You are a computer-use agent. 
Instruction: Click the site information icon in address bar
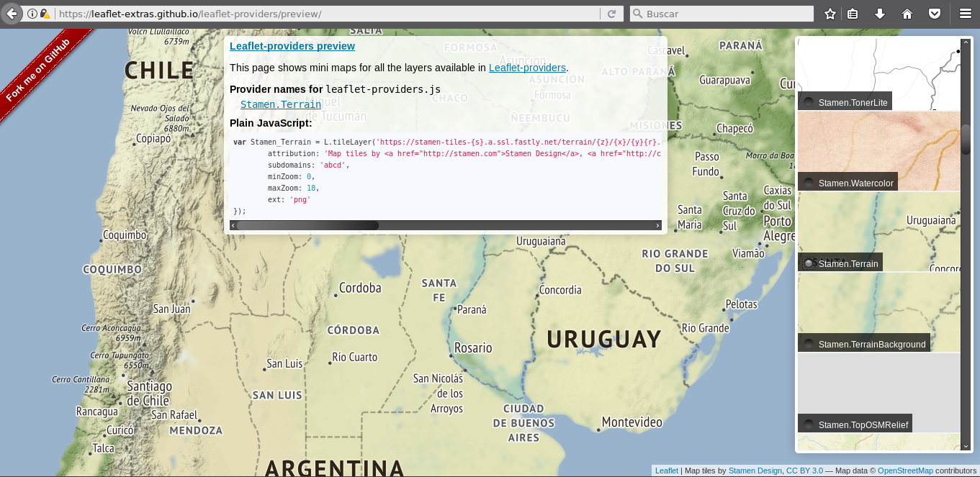[x=32, y=14]
